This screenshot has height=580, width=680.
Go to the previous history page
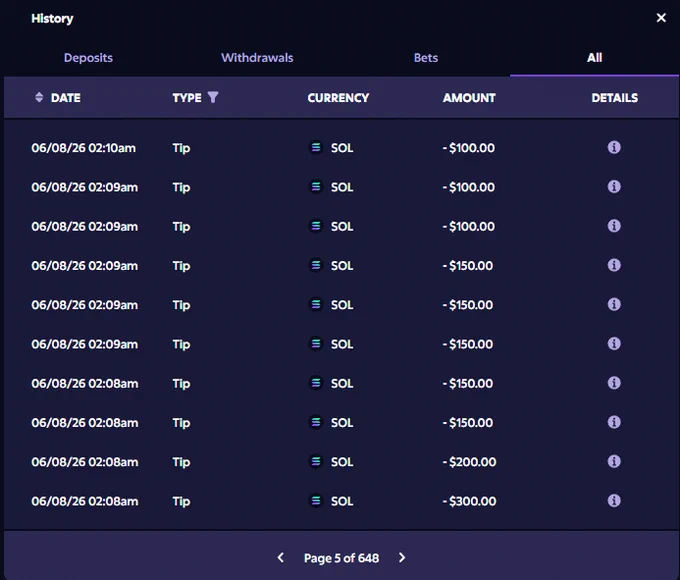pos(281,557)
